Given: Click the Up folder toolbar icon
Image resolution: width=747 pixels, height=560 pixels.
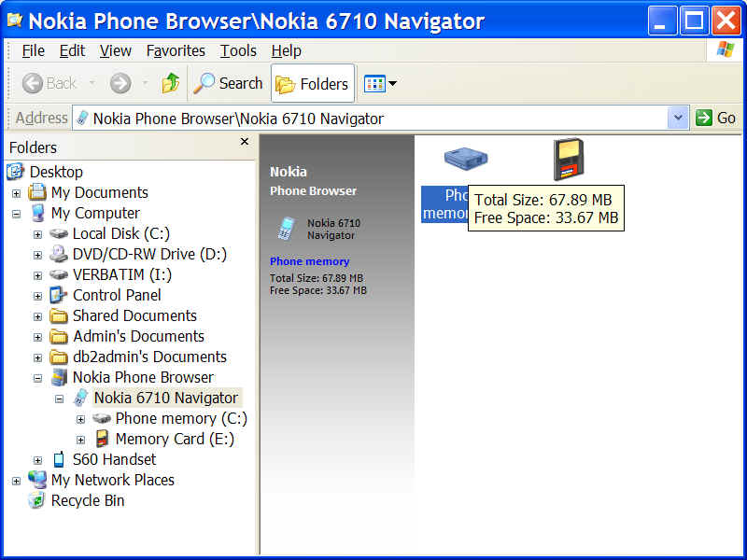Looking at the screenshot, I should [x=170, y=84].
